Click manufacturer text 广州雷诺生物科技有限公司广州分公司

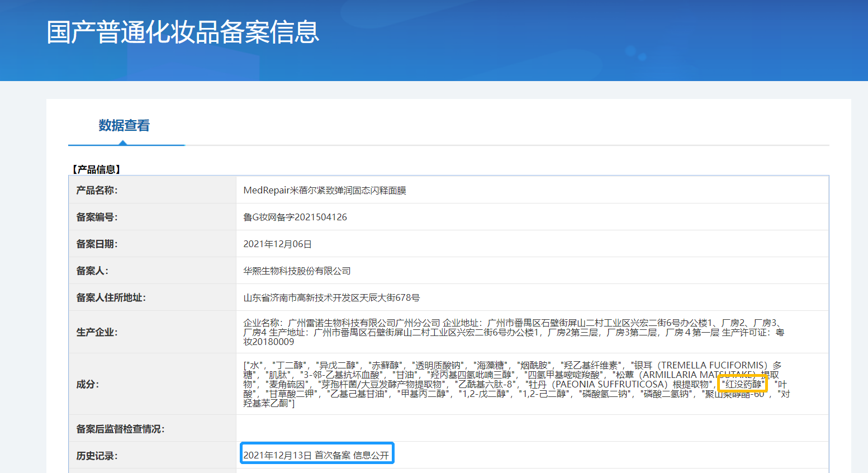tap(364, 323)
